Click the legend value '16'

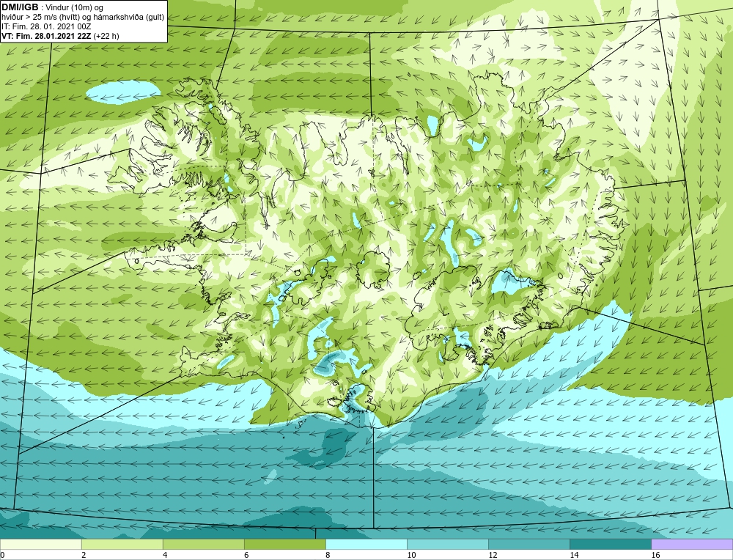655,555
